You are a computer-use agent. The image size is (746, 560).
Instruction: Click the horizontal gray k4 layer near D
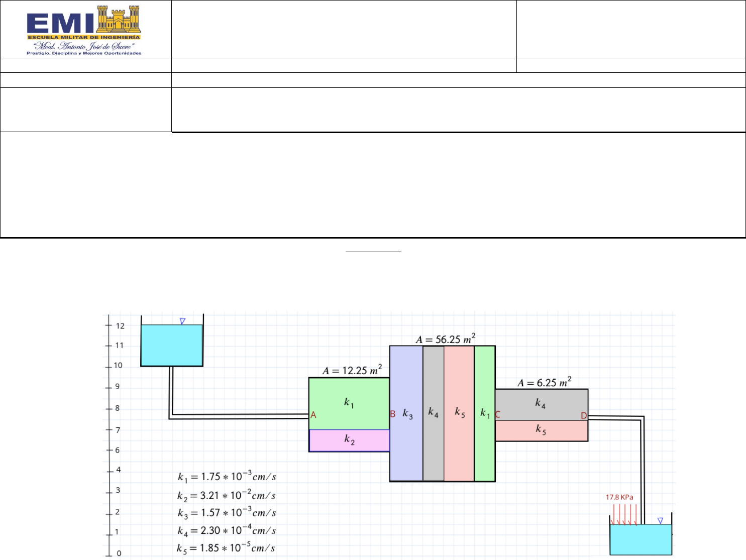tap(541, 404)
